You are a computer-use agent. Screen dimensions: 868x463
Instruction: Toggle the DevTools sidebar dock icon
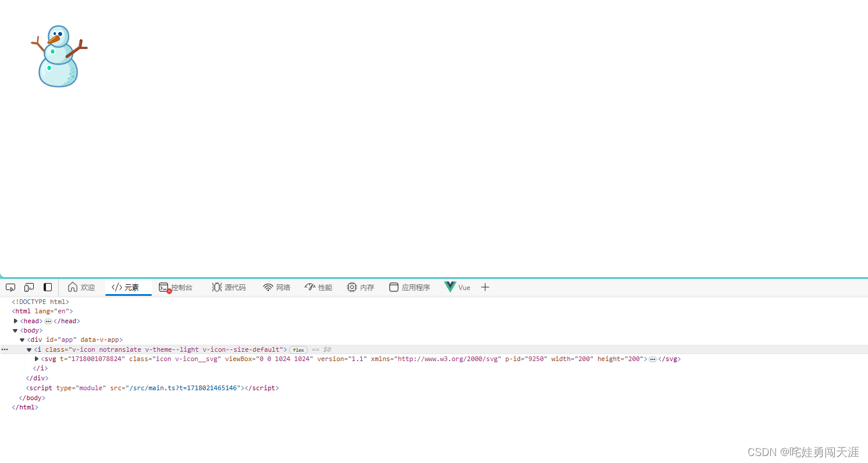click(x=48, y=287)
